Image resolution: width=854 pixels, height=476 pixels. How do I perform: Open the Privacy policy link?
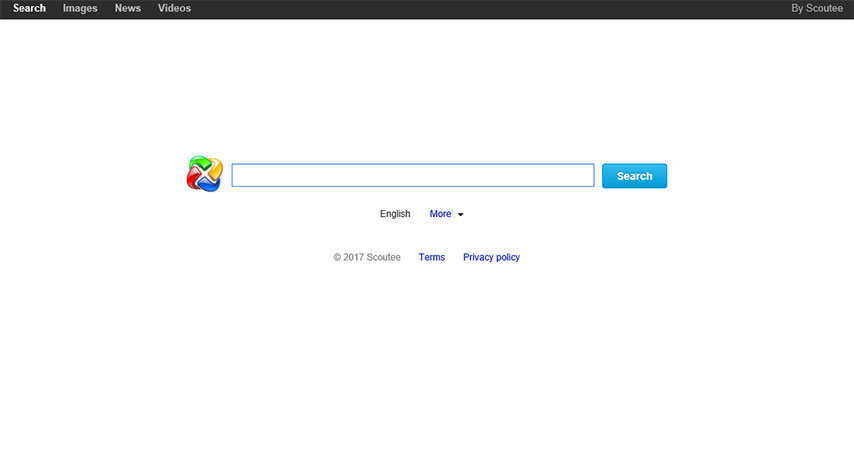491,257
